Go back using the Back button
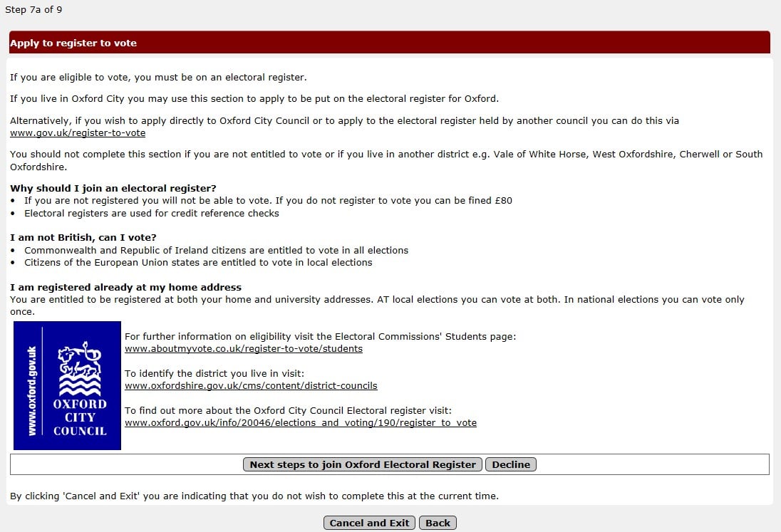The image size is (781, 532). pos(438,523)
